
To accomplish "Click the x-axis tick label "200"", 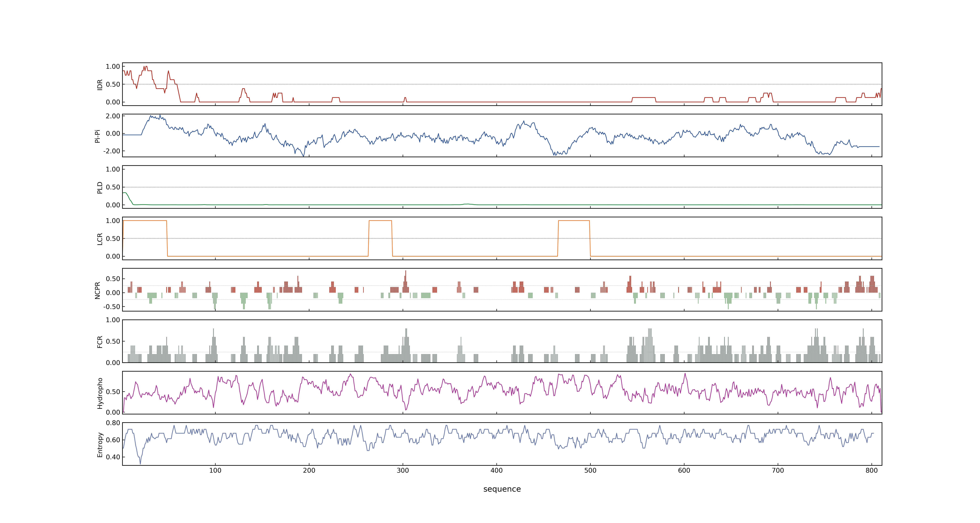I will [x=309, y=470].
